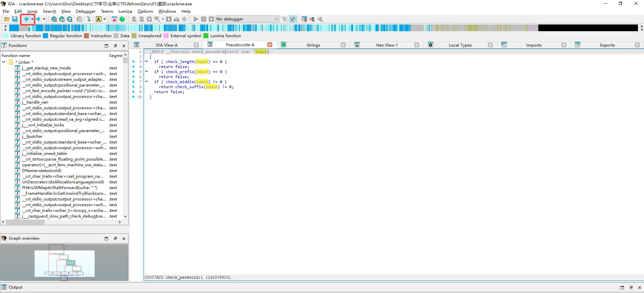Toggle the breakpoint dot on line 8
This screenshot has width=644, height=293.
[134, 87]
